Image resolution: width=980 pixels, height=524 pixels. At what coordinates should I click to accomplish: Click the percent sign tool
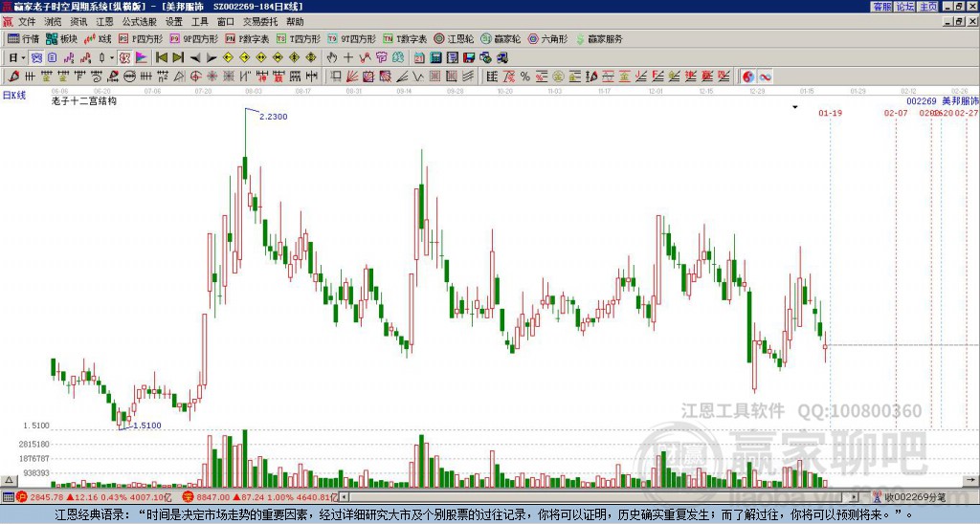coord(525,76)
